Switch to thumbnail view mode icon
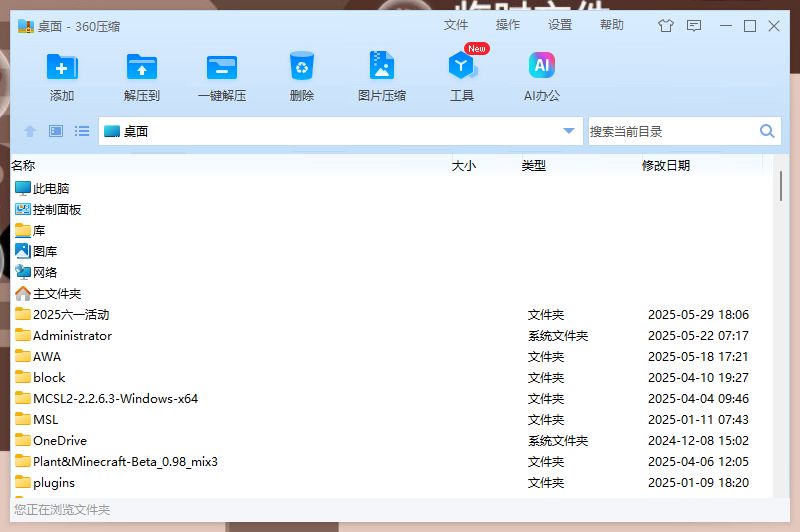The image size is (800, 532). point(56,131)
